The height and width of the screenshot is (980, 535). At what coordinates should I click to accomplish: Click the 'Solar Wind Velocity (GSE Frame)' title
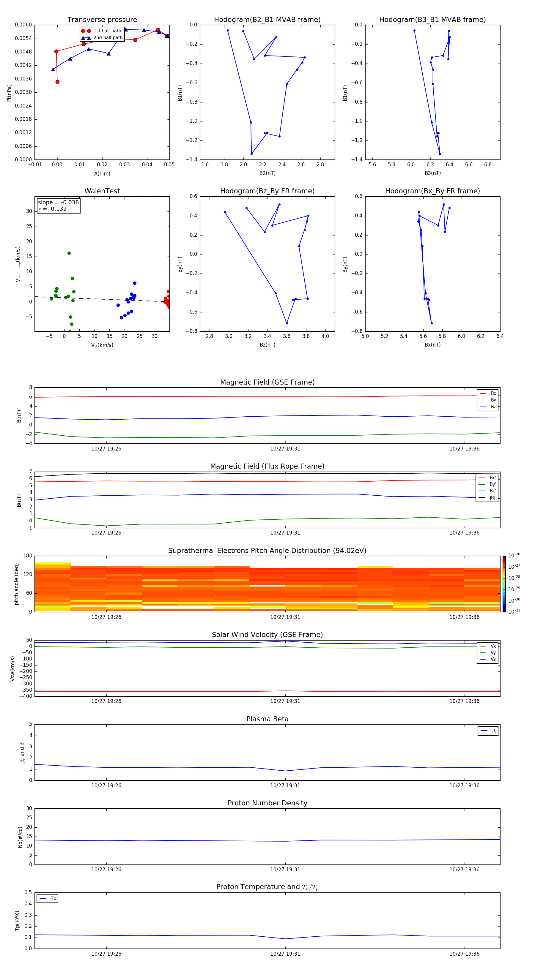click(x=267, y=635)
